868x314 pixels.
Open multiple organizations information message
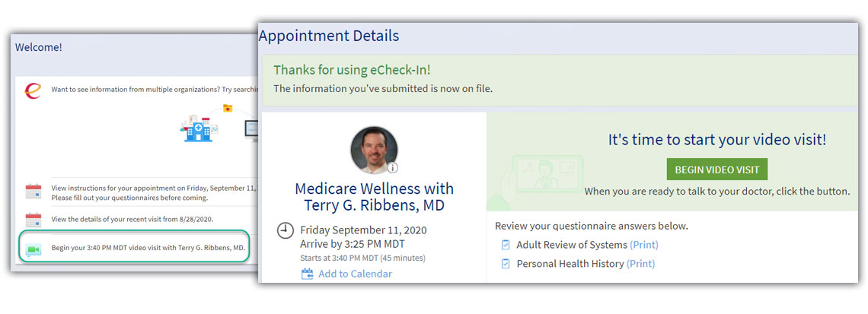pyautogui.click(x=155, y=89)
